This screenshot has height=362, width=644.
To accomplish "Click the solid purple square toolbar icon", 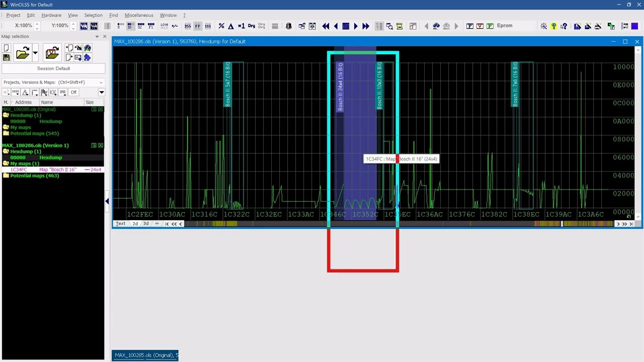I will (634, 26).
